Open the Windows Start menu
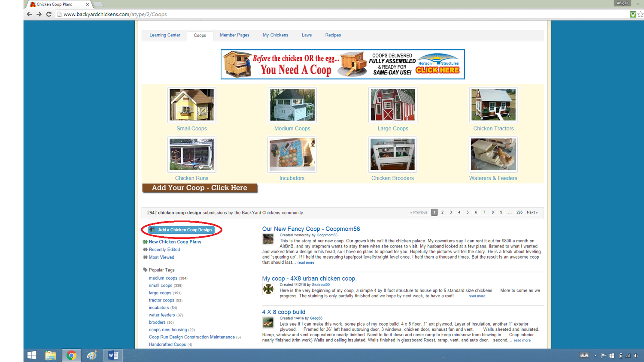This screenshot has width=644, height=362. pos(32,355)
